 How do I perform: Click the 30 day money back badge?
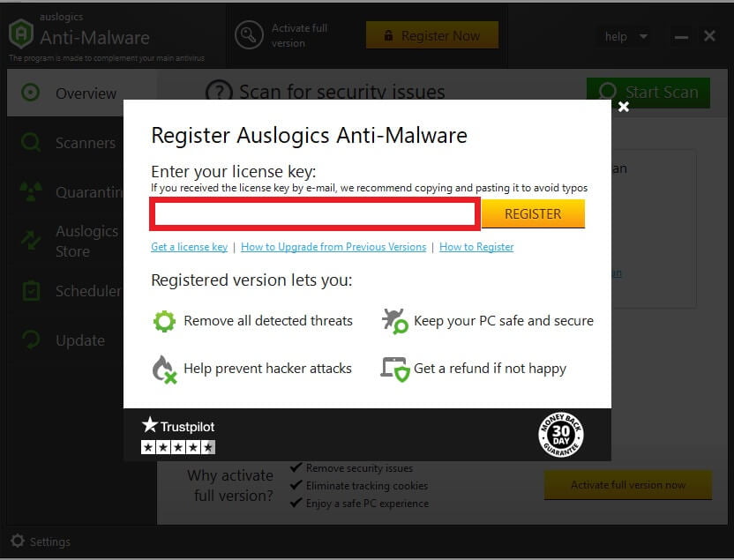click(x=561, y=435)
